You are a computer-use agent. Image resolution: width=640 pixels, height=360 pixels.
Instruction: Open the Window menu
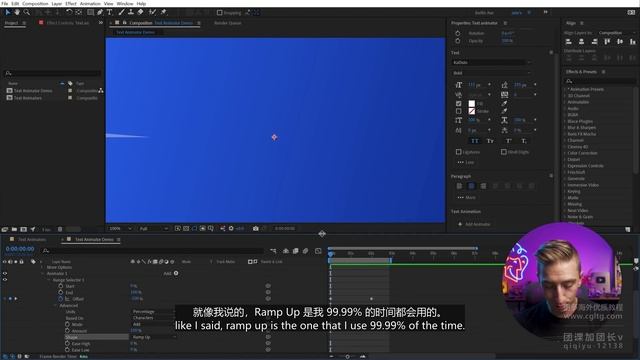tap(125, 3)
